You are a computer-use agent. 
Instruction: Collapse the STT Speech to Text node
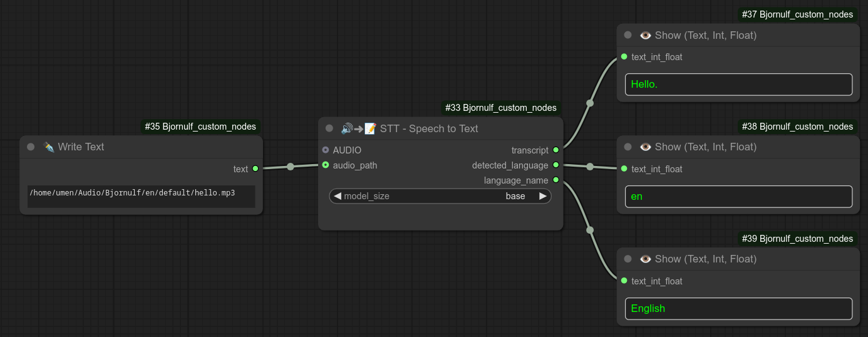(x=329, y=128)
